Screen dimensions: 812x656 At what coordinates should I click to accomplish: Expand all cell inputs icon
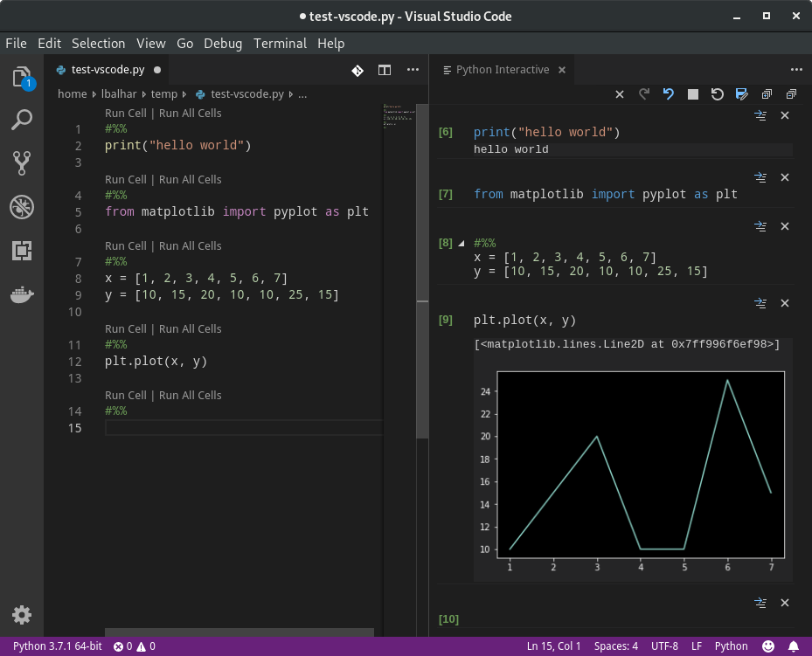click(767, 93)
